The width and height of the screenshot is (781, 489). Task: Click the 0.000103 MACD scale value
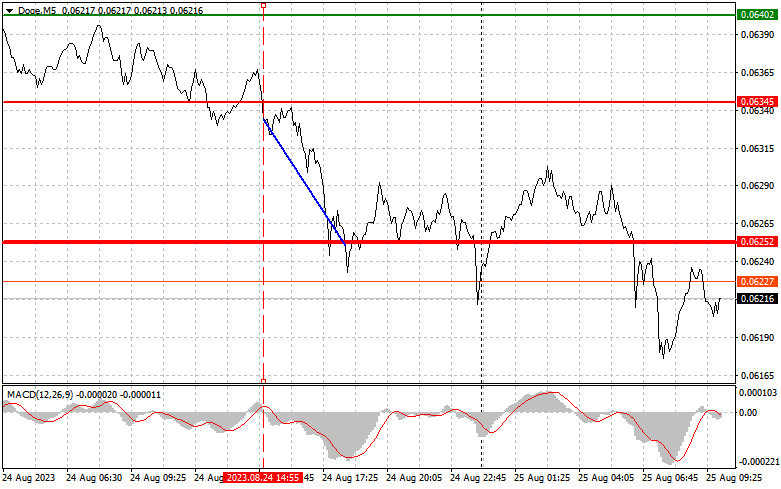click(756, 394)
